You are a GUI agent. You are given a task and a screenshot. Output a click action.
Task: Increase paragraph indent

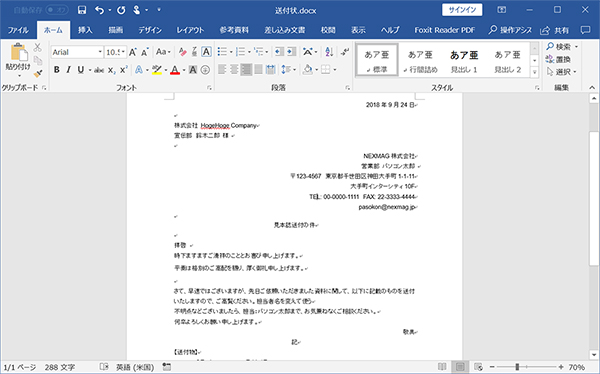pyautogui.click(x=292, y=52)
